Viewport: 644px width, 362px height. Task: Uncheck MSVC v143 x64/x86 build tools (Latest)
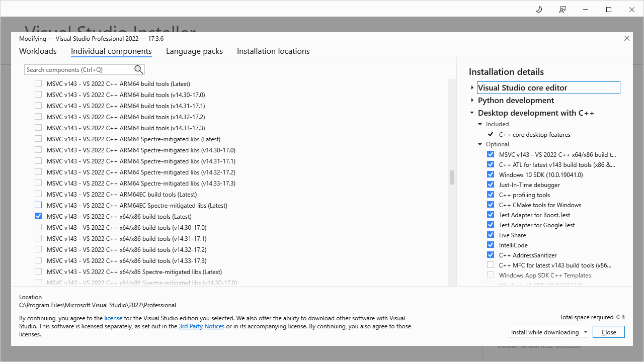click(x=38, y=216)
